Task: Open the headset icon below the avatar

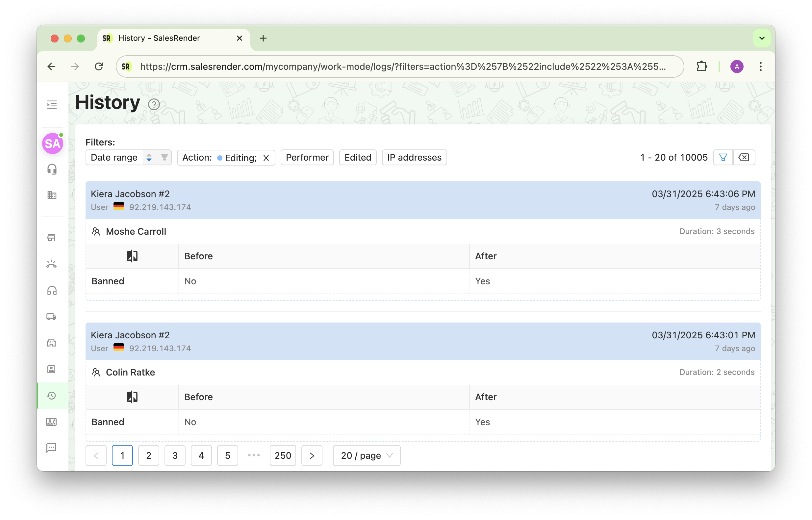Action: tap(52, 169)
